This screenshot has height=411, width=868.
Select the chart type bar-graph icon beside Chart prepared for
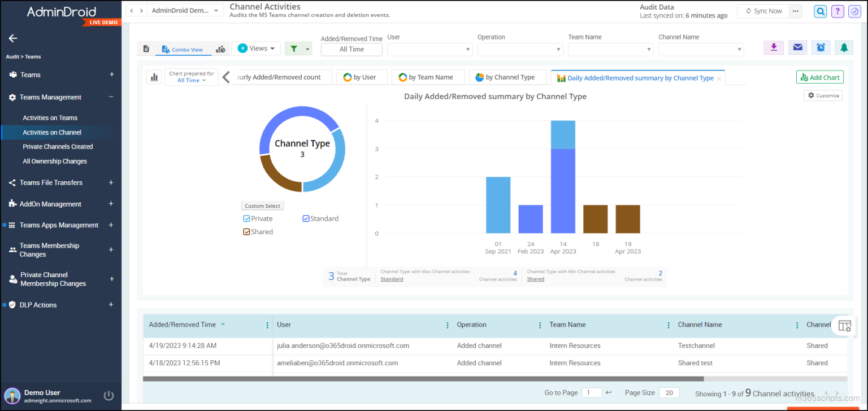pos(154,76)
